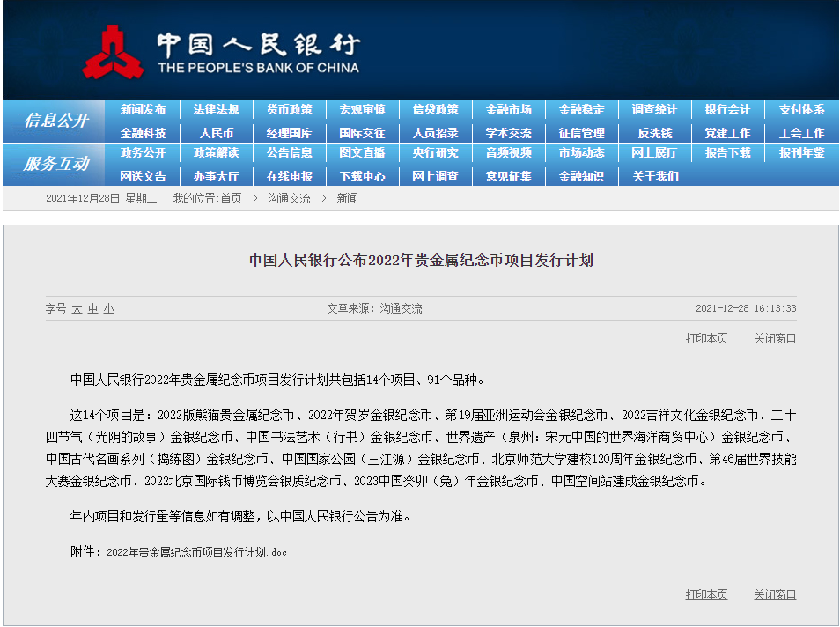Open 报告下载 navigation item
The image size is (840, 627).
(727, 152)
